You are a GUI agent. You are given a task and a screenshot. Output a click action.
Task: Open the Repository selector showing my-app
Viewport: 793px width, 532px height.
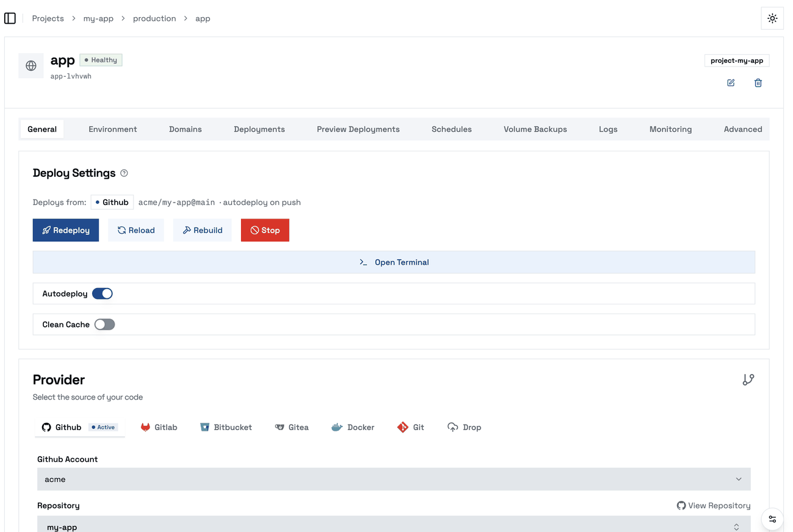pyautogui.click(x=394, y=526)
